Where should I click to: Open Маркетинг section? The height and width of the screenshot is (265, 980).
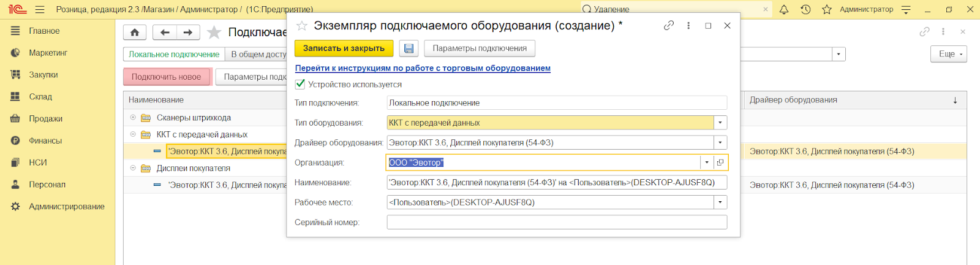[x=48, y=53]
